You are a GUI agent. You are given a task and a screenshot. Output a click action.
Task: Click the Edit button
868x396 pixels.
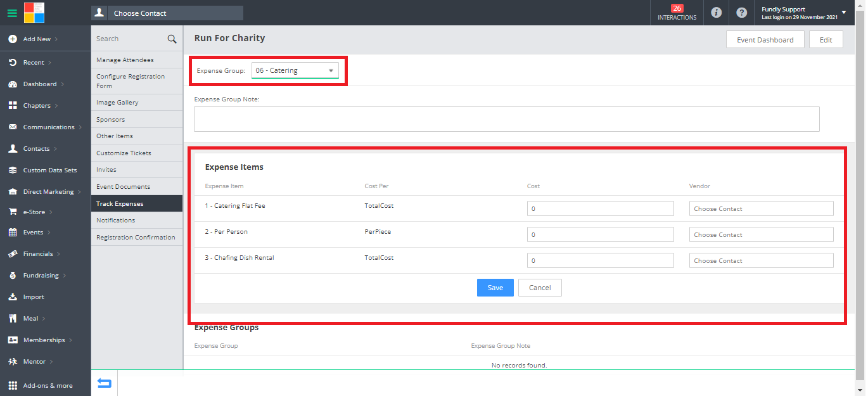click(826, 39)
